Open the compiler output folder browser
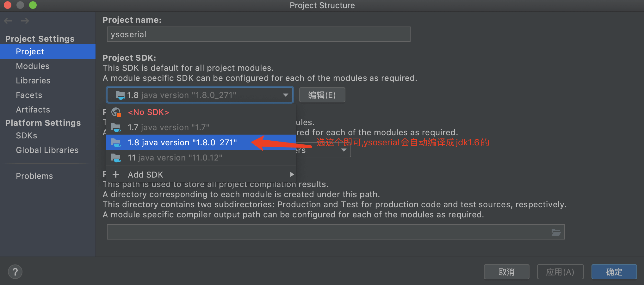Screen dimensions: 644x285 [556, 232]
